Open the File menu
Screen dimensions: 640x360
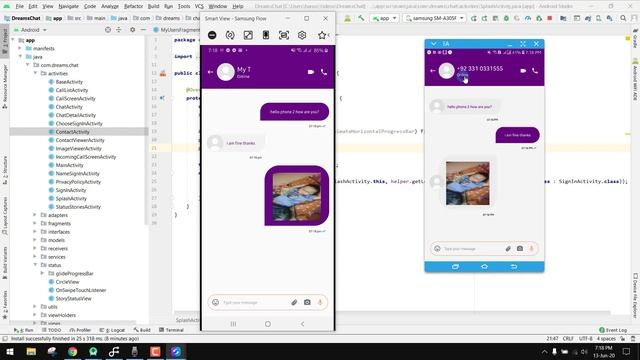pos(20,7)
